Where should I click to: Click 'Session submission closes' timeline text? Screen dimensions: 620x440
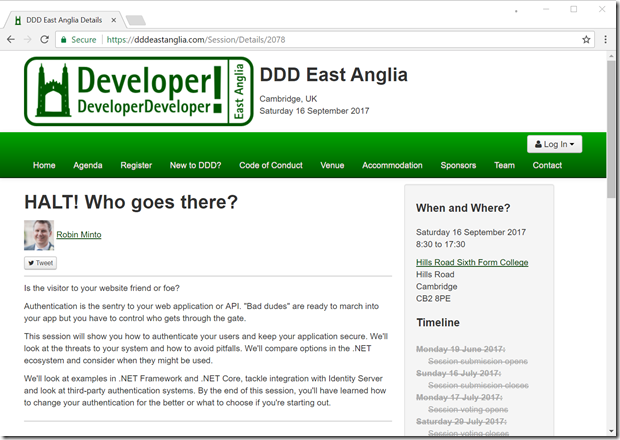tap(478, 385)
